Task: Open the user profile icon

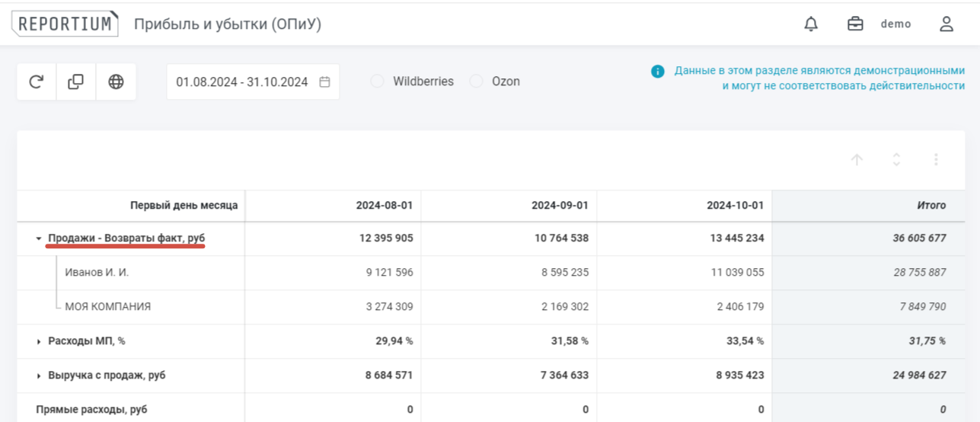Action: coord(946,24)
